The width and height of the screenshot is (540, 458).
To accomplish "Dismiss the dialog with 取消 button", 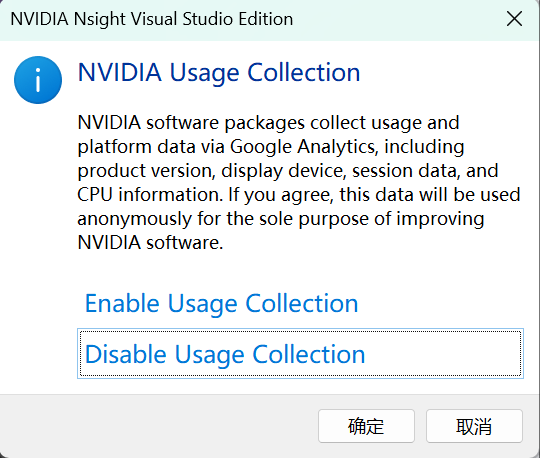I will (474, 426).
